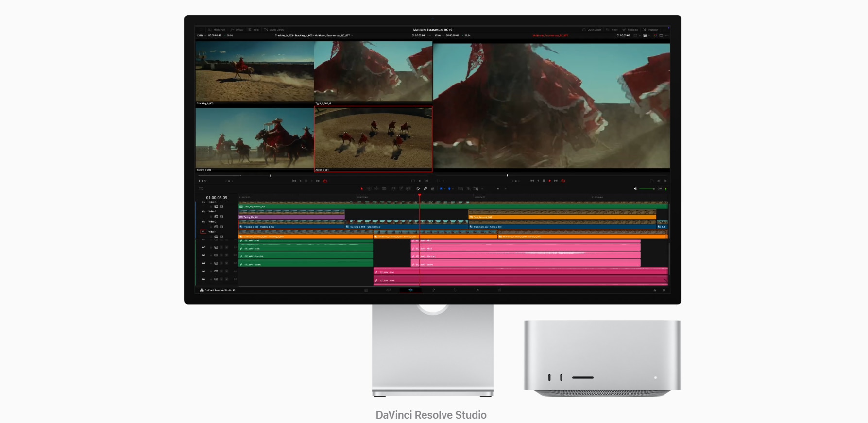Play the timeline viewer (red play button)
This screenshot has width=868, height=423.
click(x=550, y=181)
